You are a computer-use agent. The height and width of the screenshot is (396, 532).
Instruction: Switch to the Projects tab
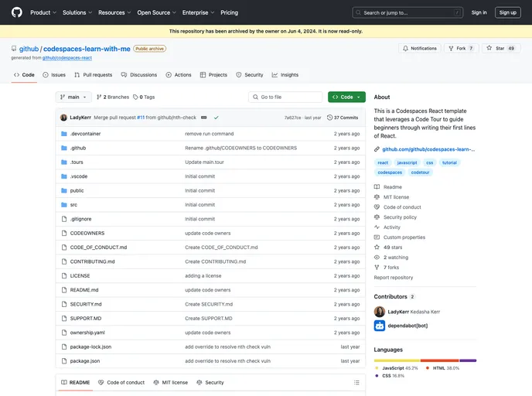click(x=213, y=75)
